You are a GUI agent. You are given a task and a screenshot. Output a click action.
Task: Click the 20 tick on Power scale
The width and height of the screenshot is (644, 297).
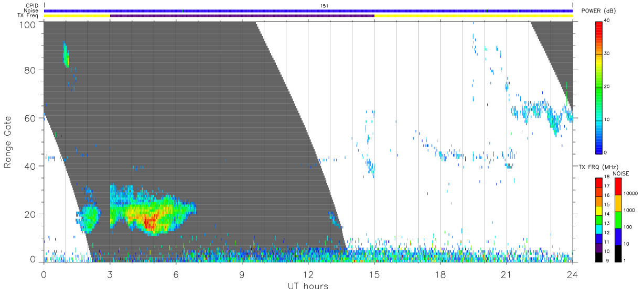(607, 87)
